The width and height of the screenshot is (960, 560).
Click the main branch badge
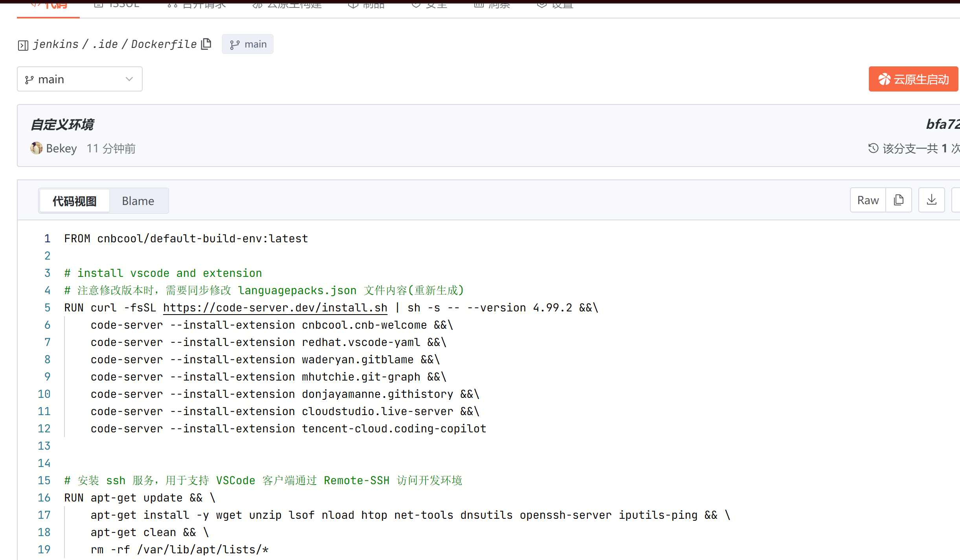248,44
